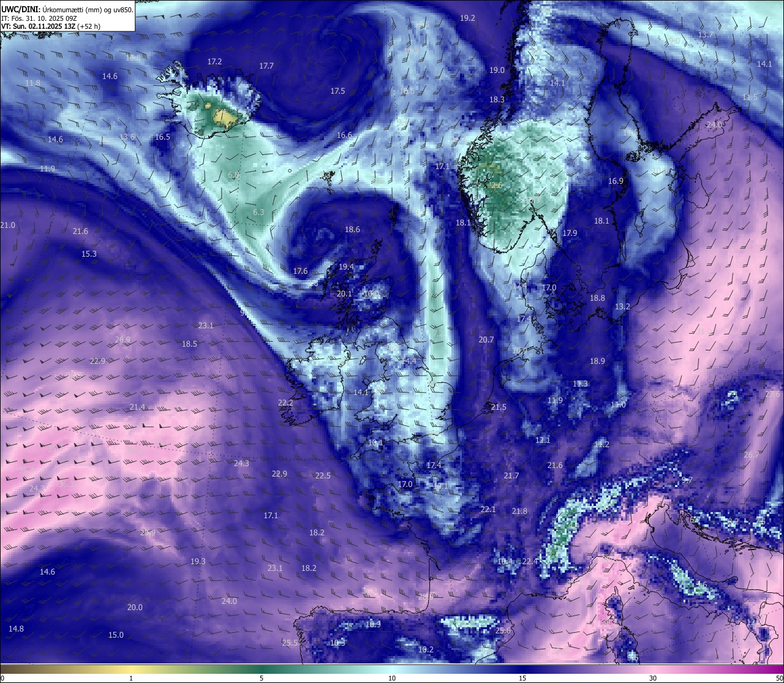Click the 17.7 value on the map
Viewport: 784px width, 683px height.
pos(266,66)
